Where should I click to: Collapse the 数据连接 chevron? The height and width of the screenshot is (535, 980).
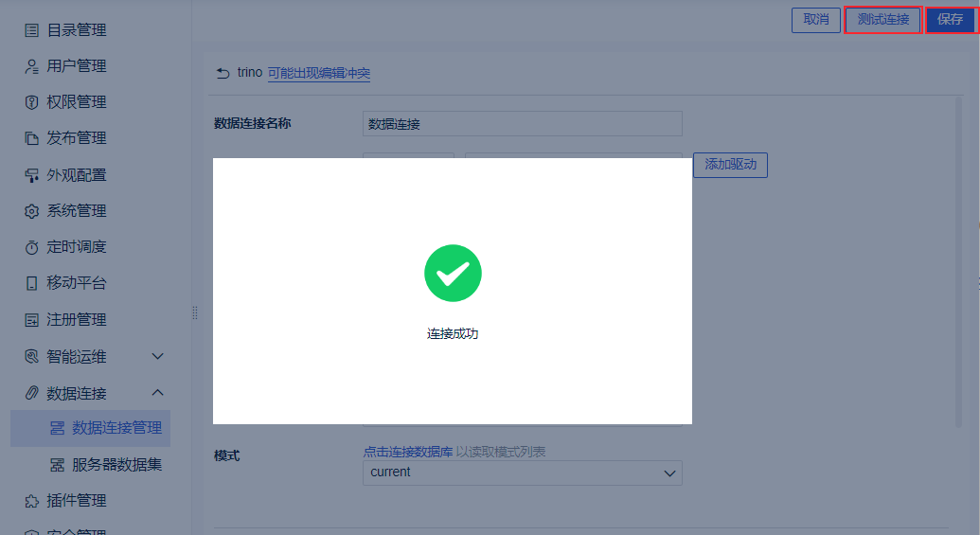pyautogui.click(x=157, y=393)
